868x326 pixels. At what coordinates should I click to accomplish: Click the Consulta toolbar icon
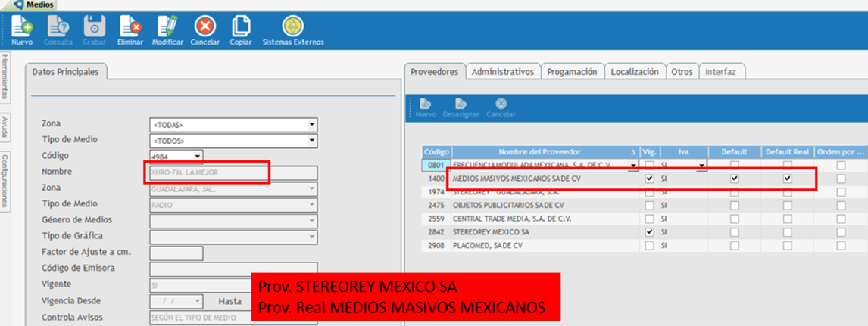tap(58, 26)
